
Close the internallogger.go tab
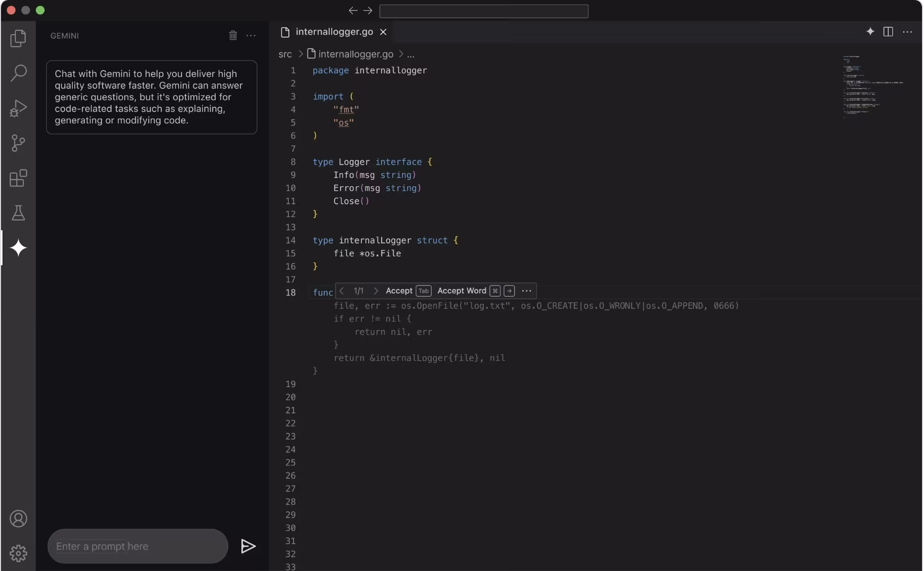pos(383,32)
